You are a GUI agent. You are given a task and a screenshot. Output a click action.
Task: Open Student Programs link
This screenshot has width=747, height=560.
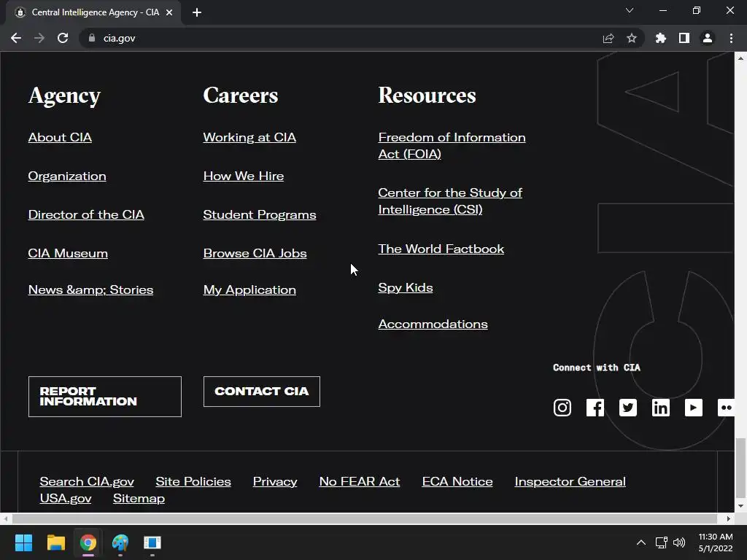tap(260, 215)
